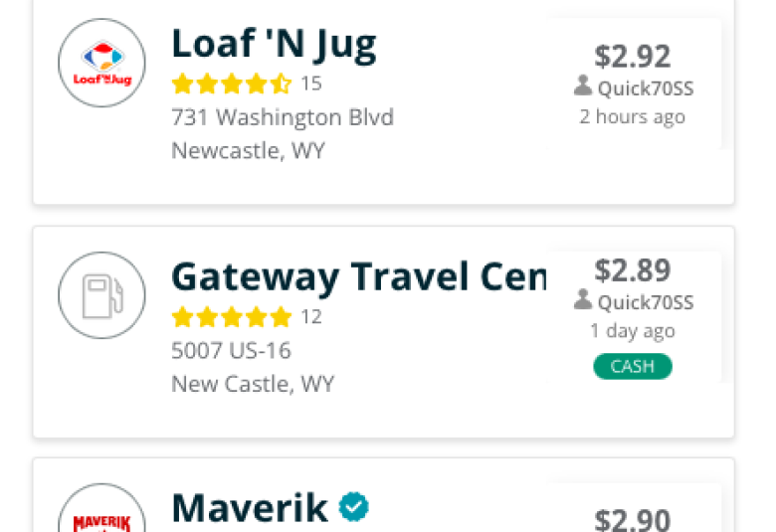Click the Loaf 'N Jug star rating
Viewport: 776px width, 532px height.
(x=232, y=84)
